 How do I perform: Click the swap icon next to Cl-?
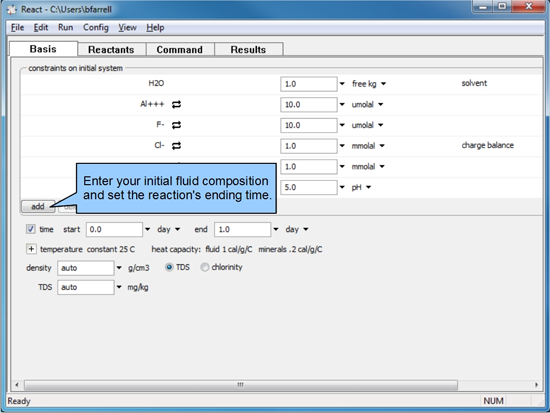pos(176,146)
